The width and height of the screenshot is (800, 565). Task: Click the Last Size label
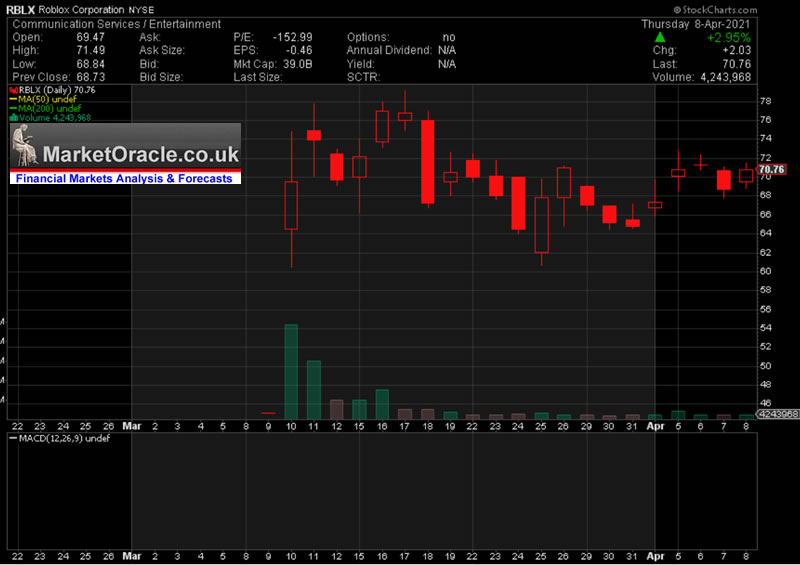tap(258, 78)
